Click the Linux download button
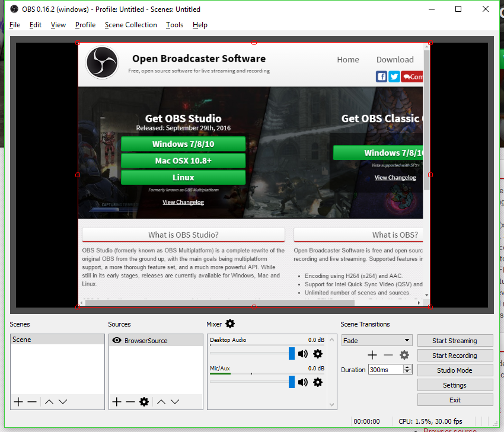The image size is (504, 432). (x=183, y=177)
